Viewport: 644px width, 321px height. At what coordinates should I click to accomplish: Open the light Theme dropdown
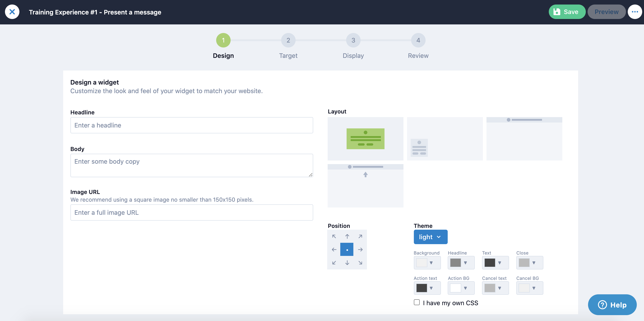point(430,237)
